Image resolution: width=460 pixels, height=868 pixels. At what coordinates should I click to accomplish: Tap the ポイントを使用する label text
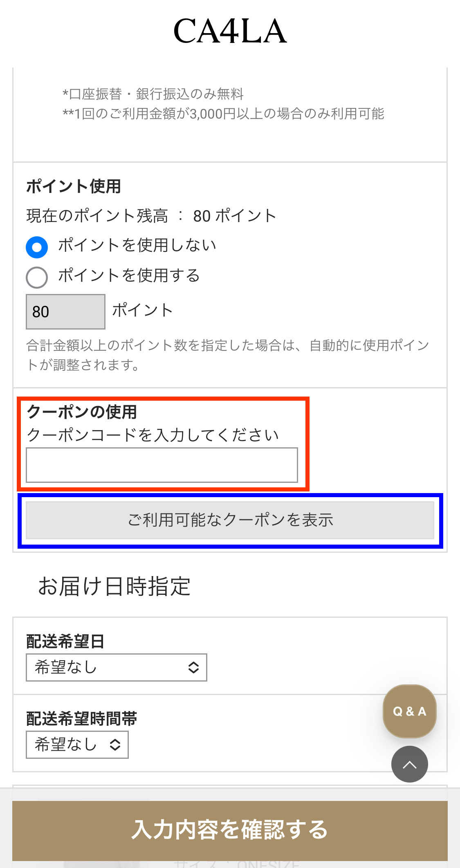(x=129, y=275)
